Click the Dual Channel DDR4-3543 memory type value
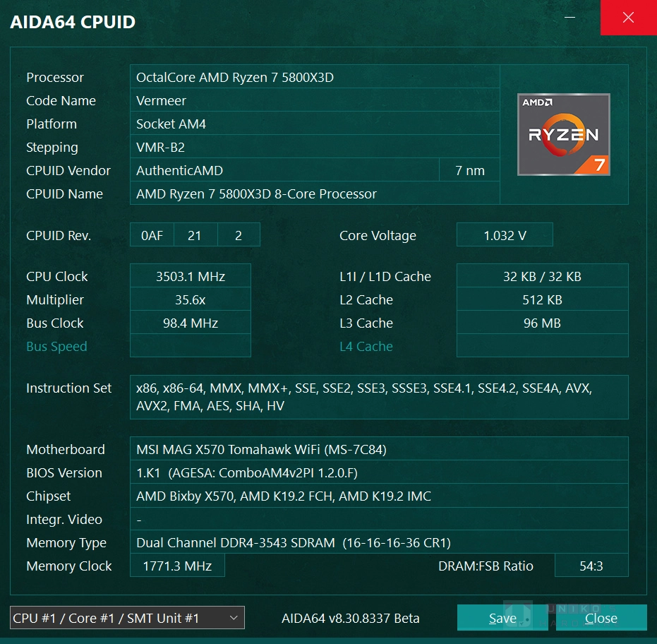 tap(379, 542)
